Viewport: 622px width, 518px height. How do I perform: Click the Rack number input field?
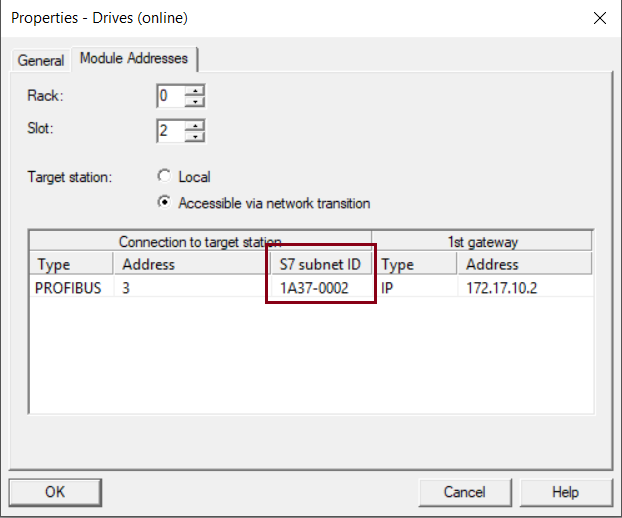coord(171,96)
